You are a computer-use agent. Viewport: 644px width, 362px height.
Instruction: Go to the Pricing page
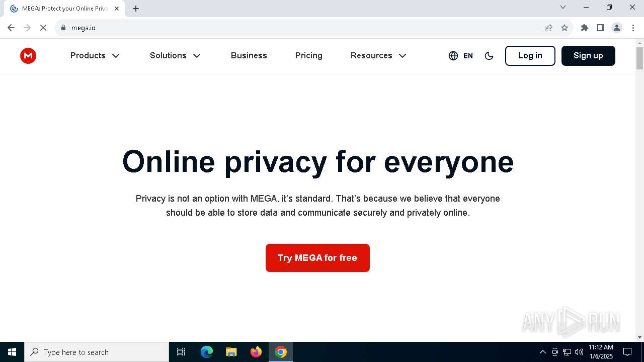click(x=309, y=56)
